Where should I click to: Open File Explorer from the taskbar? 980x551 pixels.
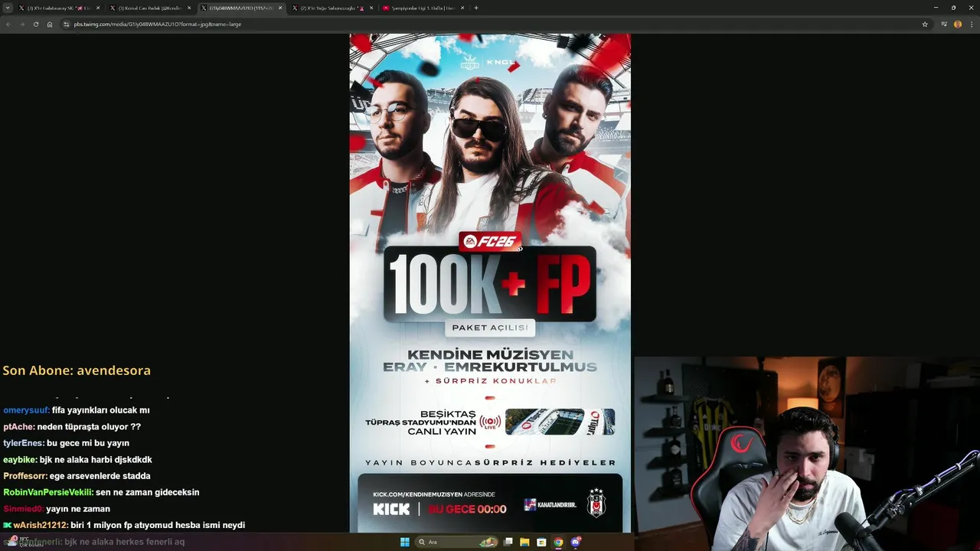pos(524,542)
